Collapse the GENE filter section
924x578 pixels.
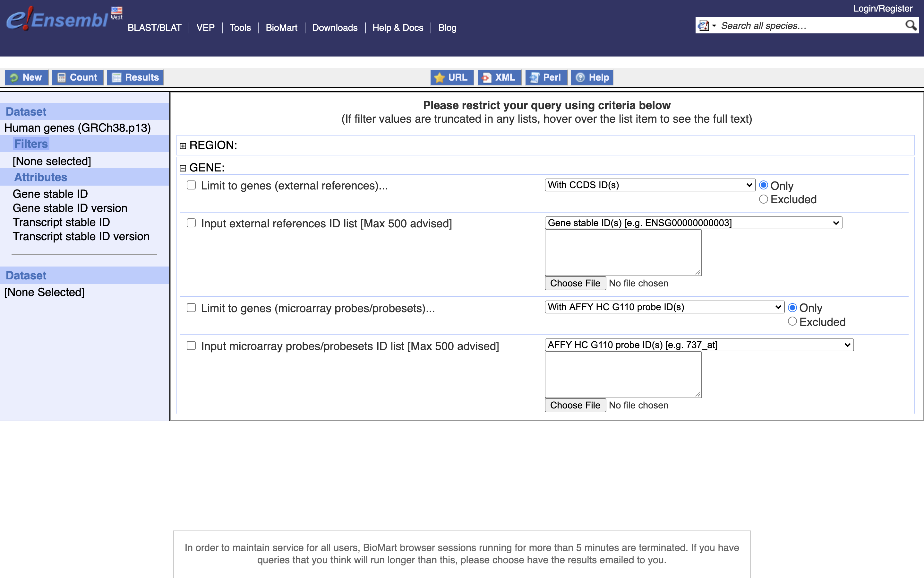183,168
